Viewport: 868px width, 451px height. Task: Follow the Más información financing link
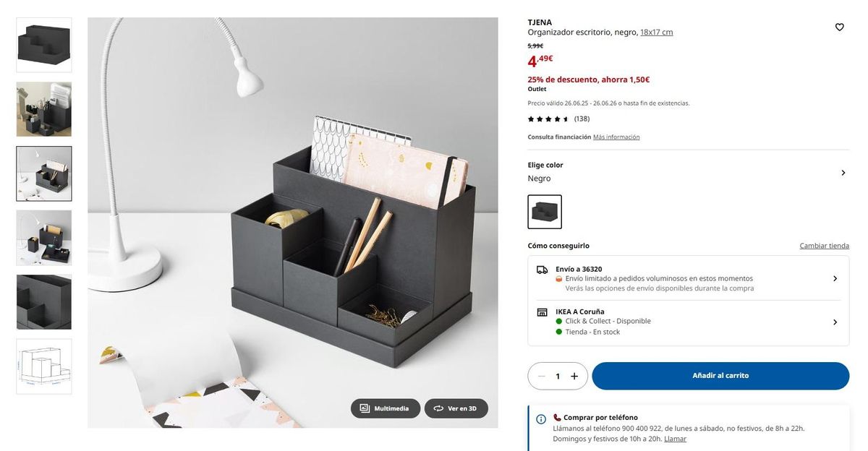[x=616, y=137]
